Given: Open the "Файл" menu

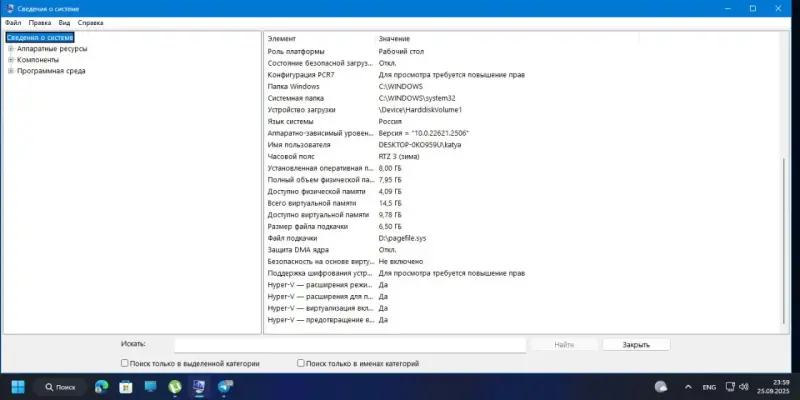Looking at the screenshot, I should click(x=12, y=21).
